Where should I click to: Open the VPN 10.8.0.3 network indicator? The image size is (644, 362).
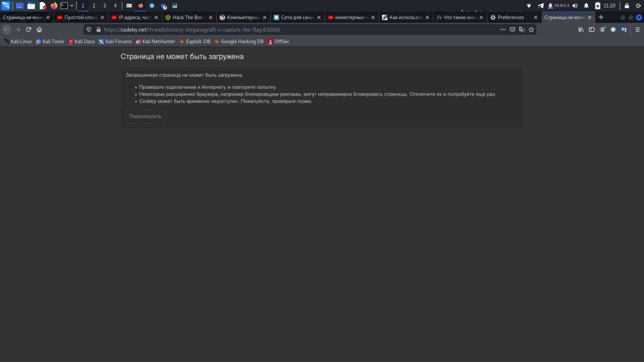point(558,6)
